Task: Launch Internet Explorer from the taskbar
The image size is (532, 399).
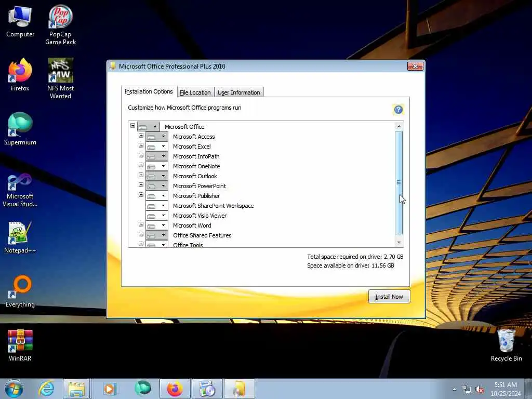Action: point(46,389)
